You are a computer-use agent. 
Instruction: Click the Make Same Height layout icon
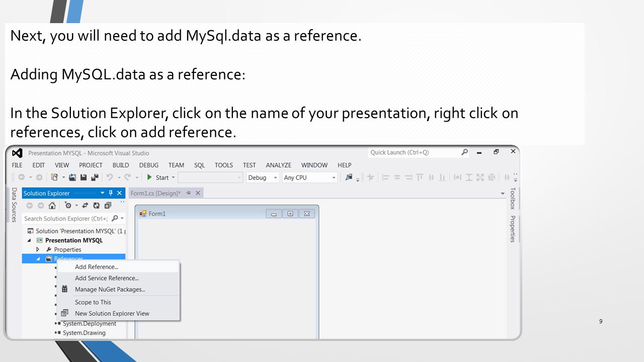tap(469, 177)
